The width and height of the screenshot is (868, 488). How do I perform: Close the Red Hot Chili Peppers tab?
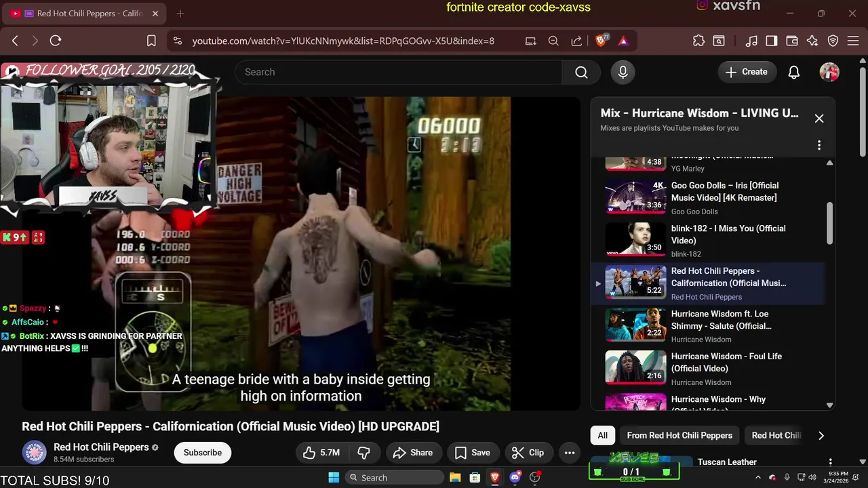[155, 14]
